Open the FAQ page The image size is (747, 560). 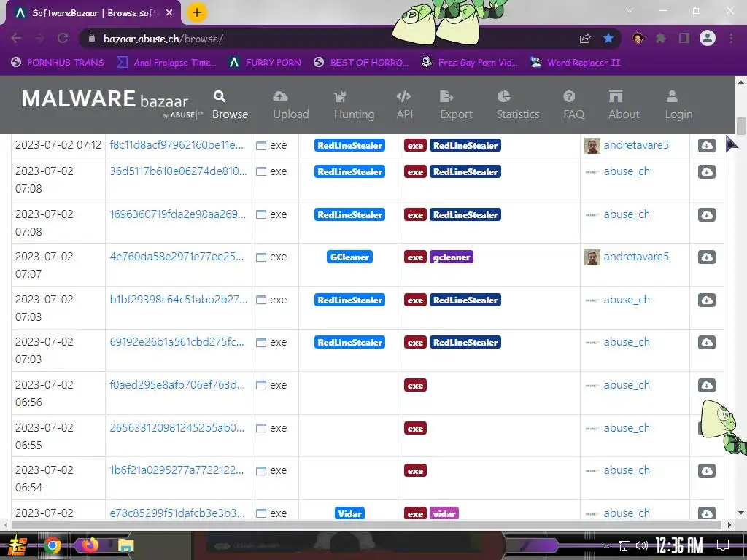tap(573, 105)
